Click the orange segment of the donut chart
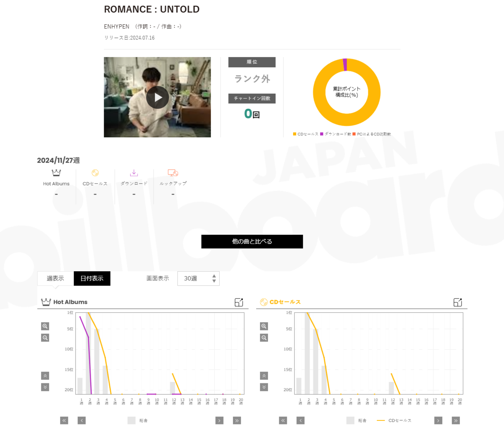Screen dimensions: 504x425 pos(347,121)
